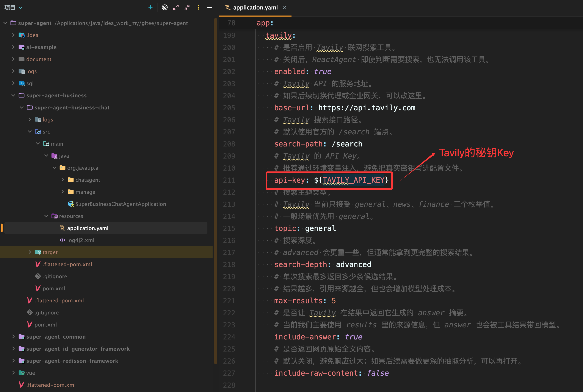Collapse the super-agent-business module
This screenshot has height=392, width=583.
(x=14, y=95)
